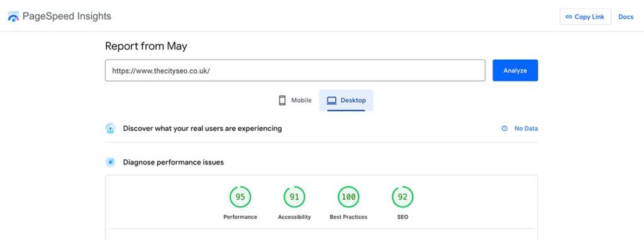Click the No Data link
This screenshot has width=644, height=240.
click(526, 129)
